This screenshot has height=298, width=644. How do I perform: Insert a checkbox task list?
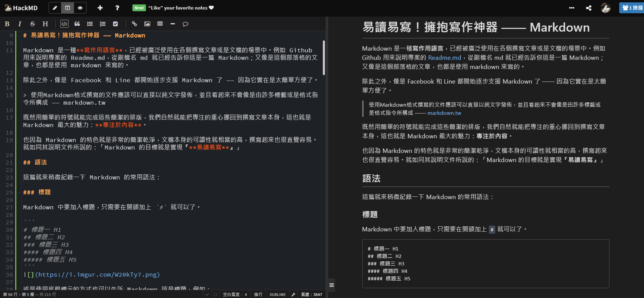pos(115,24)
